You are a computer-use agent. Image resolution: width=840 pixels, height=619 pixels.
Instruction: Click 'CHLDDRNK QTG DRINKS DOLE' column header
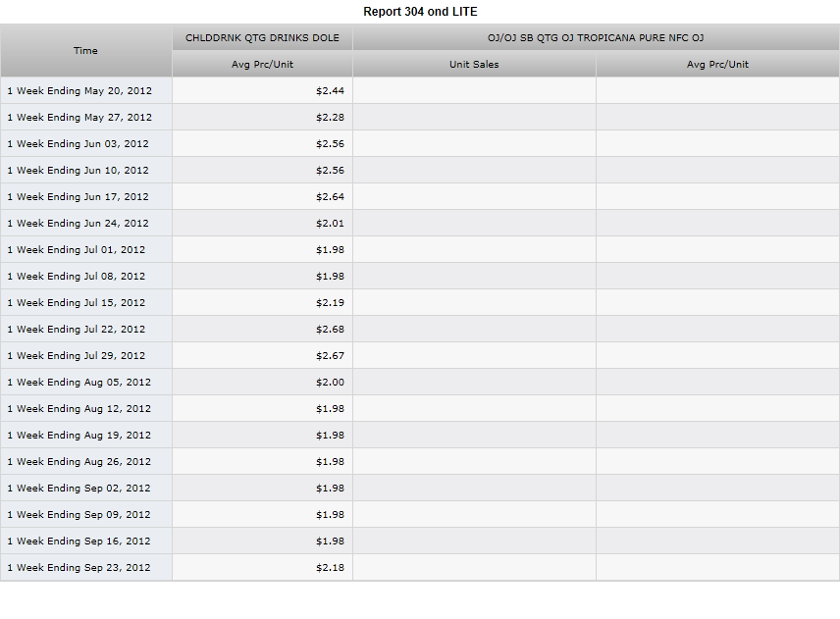pyautogui.click(x=263, y=37)
